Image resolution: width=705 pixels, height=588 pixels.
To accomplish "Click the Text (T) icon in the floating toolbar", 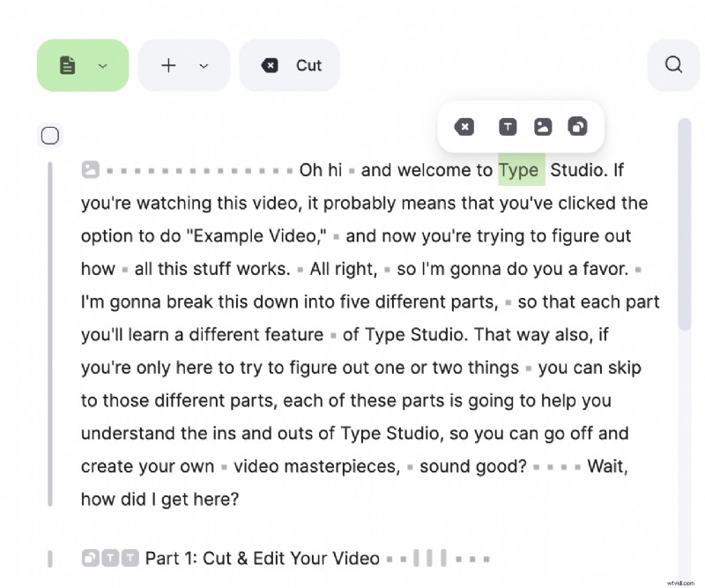I will 508,127.
